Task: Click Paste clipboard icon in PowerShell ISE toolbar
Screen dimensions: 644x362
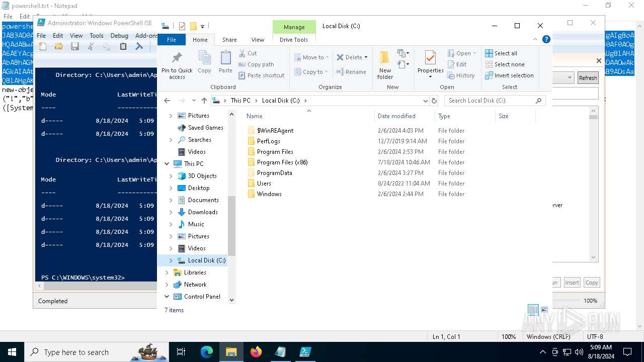Action: [123, 46]
